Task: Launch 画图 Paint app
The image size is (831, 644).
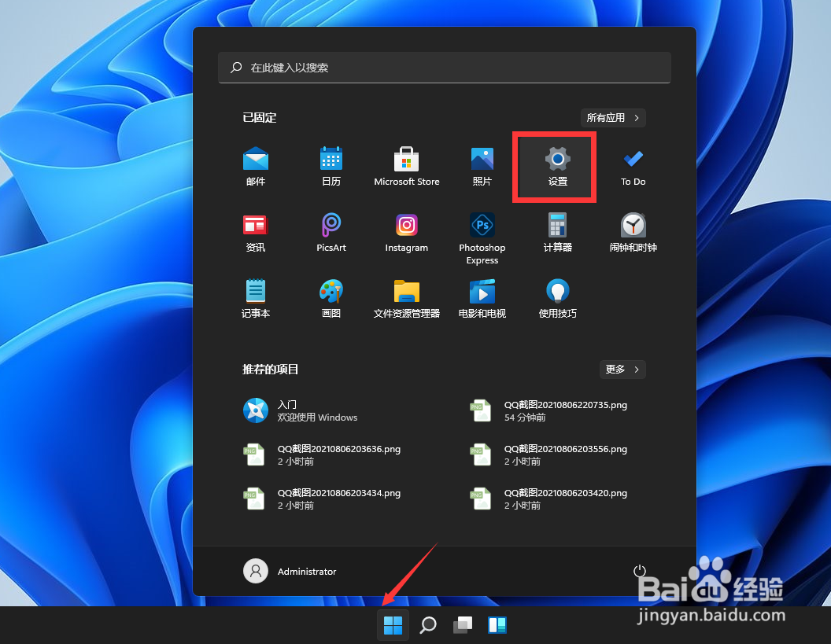Action: point(331,299)
